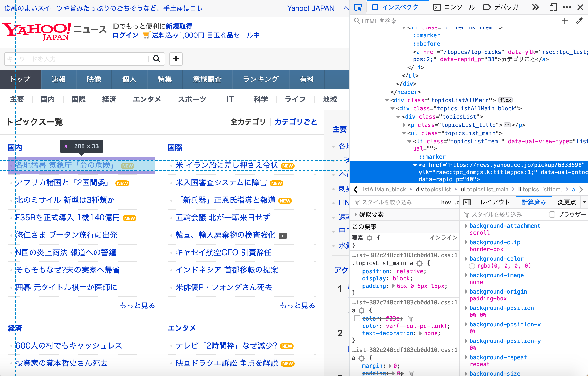Click the ellipsis badge inside topicsList_title paragraph
The height and width of the screenshot is (376, 588).
(507, 125)
